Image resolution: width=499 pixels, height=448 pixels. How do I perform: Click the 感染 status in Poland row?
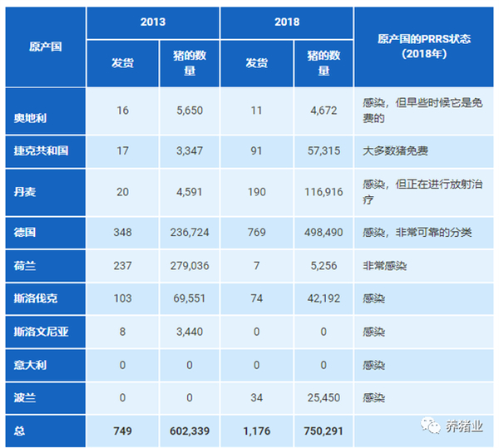click(x=374, y=398)
